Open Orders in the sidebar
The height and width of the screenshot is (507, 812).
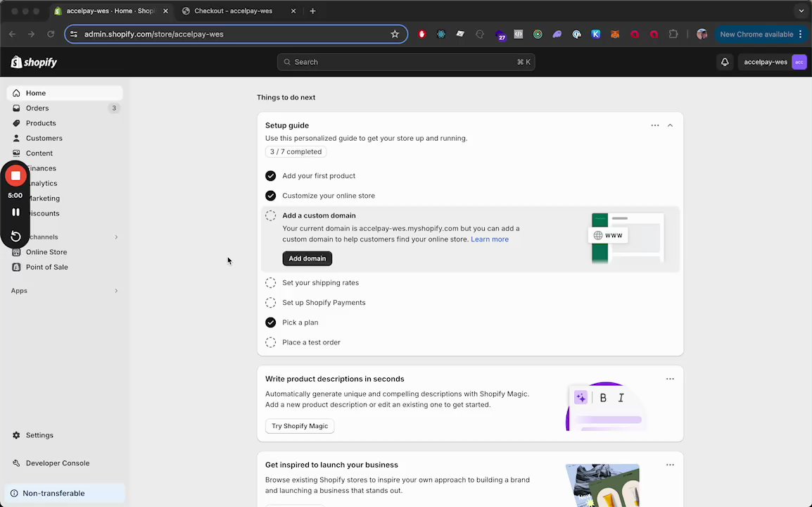(x=65, y=108)
